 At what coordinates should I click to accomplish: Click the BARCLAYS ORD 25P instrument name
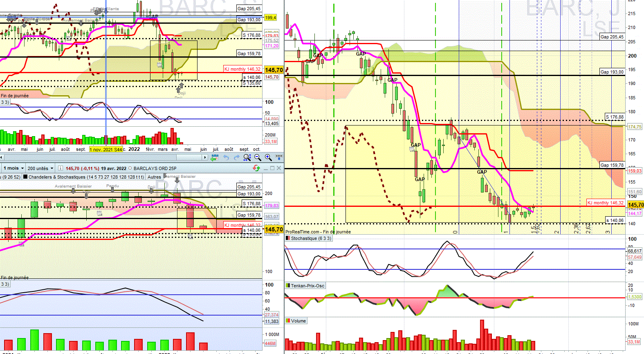click(x=155, y=168)
